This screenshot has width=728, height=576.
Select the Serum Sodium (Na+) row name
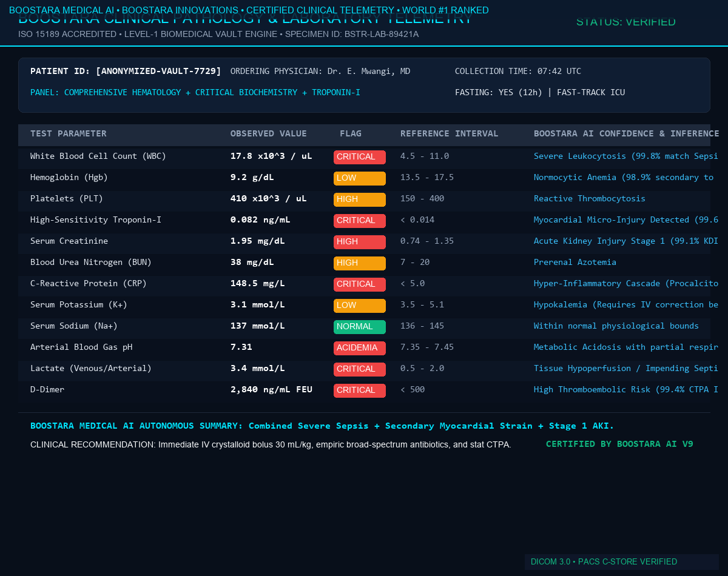coord(74,326)
